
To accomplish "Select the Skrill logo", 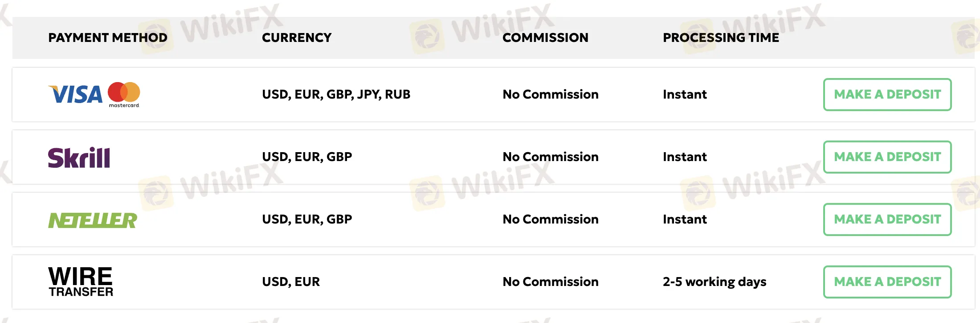I will click(79, 157).
